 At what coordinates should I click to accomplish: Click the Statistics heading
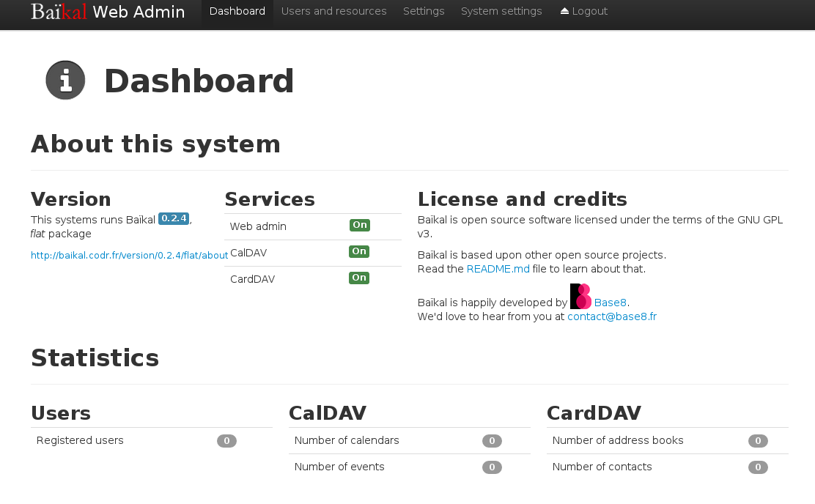(x=95, y=358)
